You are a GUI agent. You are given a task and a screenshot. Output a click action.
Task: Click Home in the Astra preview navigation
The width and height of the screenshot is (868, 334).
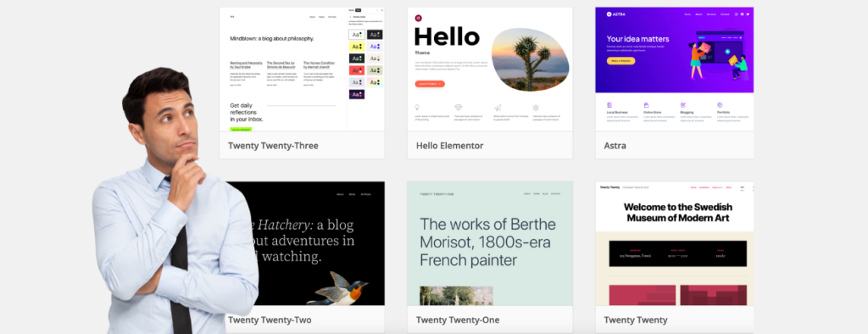pyautogui.click(x=687, y=14)
